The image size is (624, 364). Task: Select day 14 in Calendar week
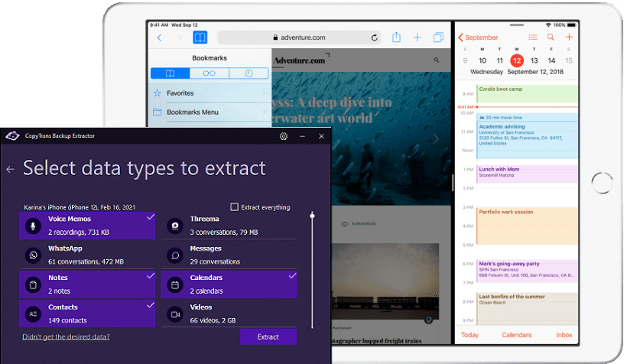tap(551, 60)
